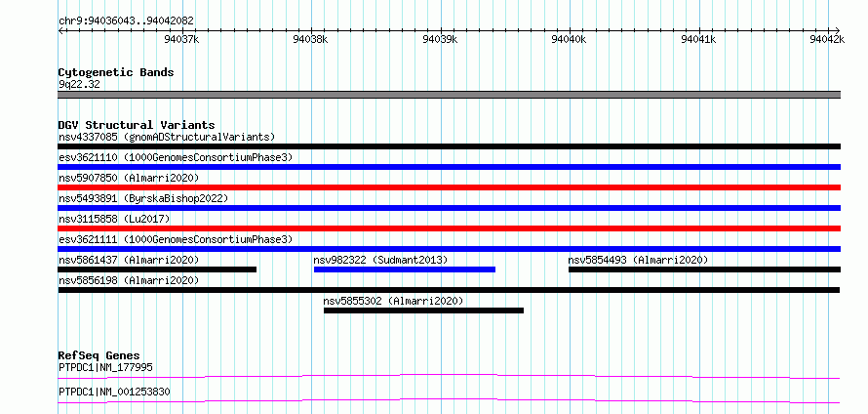Click the ruler's right arrowhead
This screenshot has height=414, width=868.
click(x=838, y=30)
